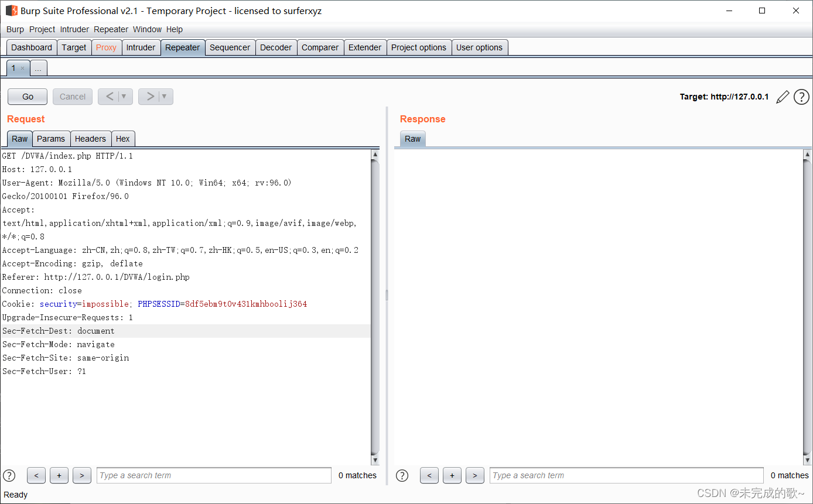Image resolution: width=813 pixels, height=504 pixels.
Task: Send the request with the Go button
Action: pos(28,97)
